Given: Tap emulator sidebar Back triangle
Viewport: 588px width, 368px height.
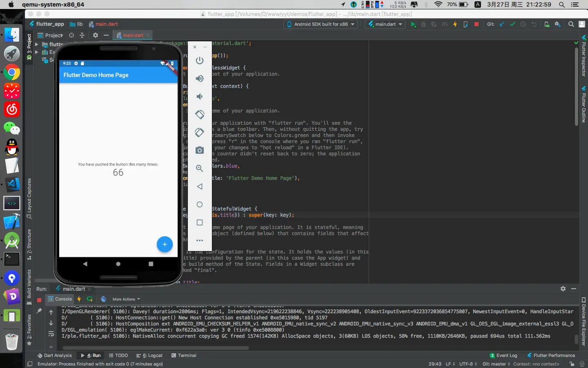Looking at the screenshot, I should pyautogui.click(x=199, y=186).
